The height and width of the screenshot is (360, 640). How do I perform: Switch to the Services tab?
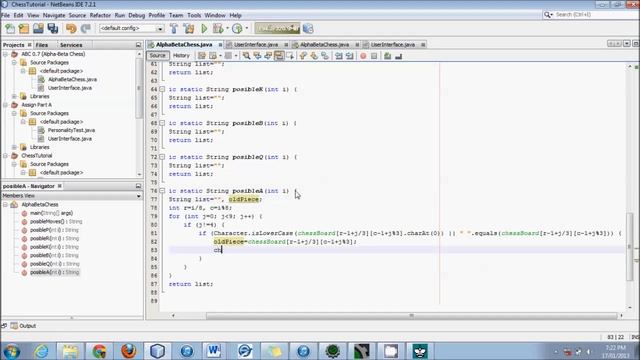pos(71,45)
